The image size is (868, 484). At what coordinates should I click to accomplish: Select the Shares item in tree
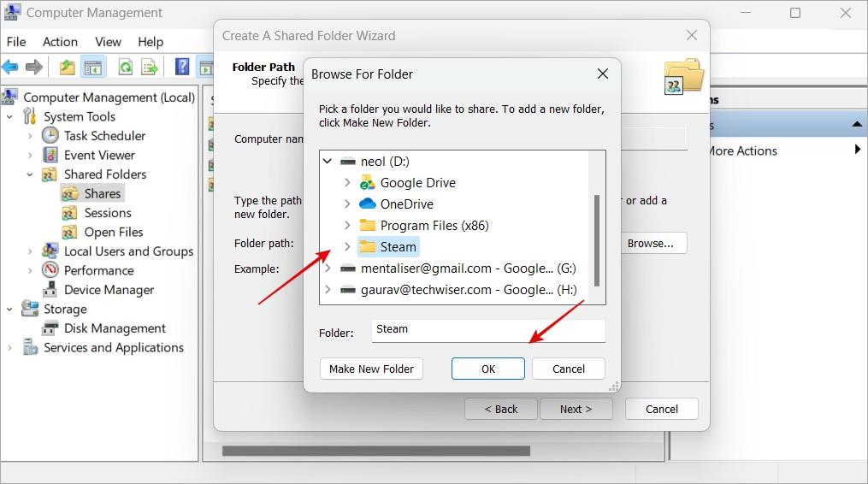[92, 194]
